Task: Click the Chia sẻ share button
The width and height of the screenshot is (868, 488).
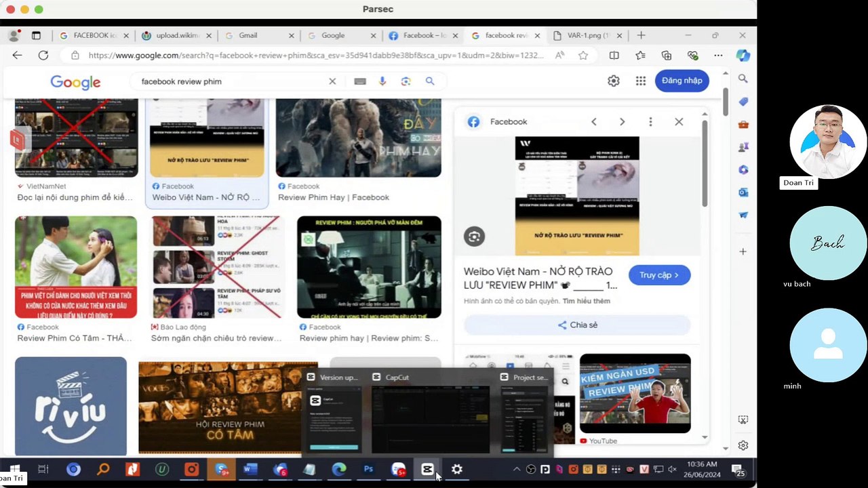Action: point(577,325)
